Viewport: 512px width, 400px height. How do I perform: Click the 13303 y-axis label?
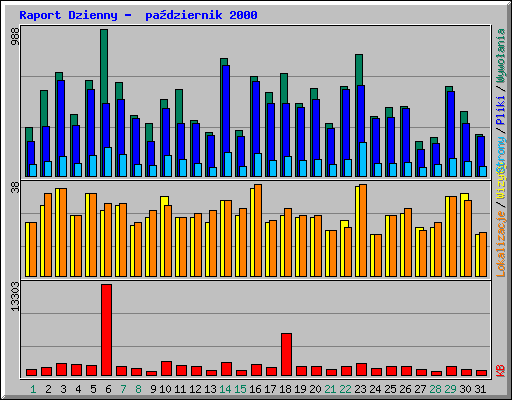pyautogui.click(x=15, y=297)
